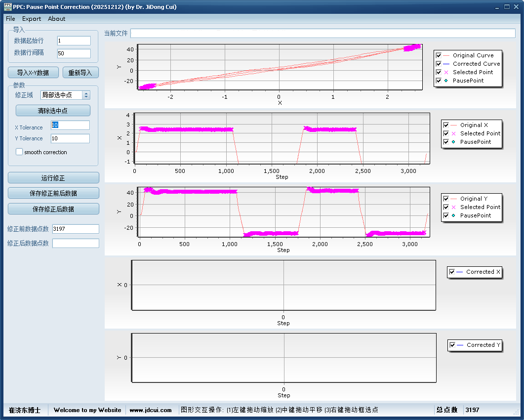
Task: Toggle PausePoint checkbox in Original X legend
Action: tap(446, 142)
